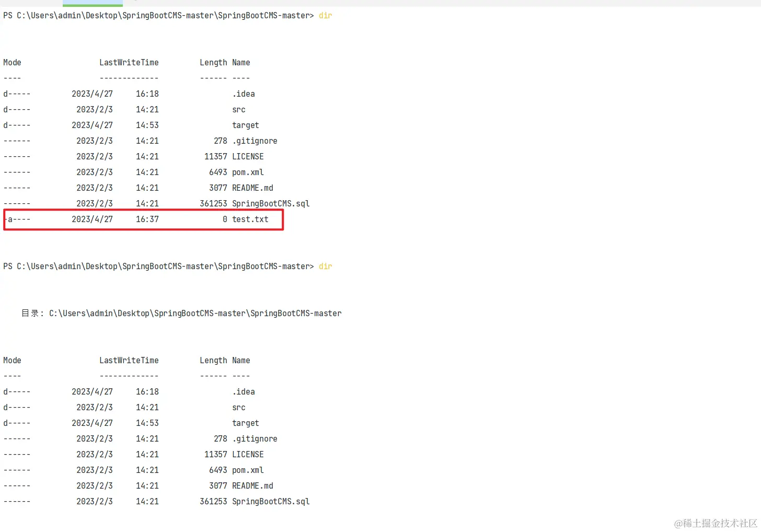761x532 pixels.
Task: Select LICENSE in the upper listing
Action: 248,157
